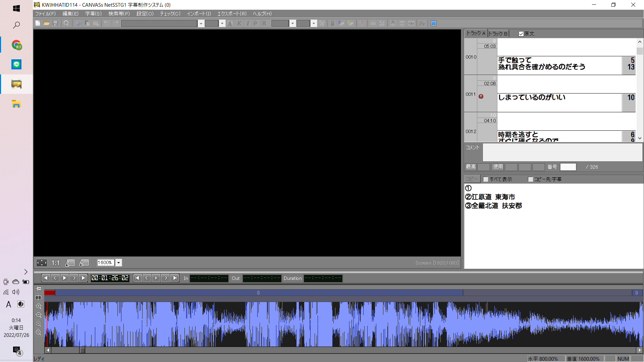Open ヘルプ(H) menu
The image size is (644, 362).
(x=262, y=14)
